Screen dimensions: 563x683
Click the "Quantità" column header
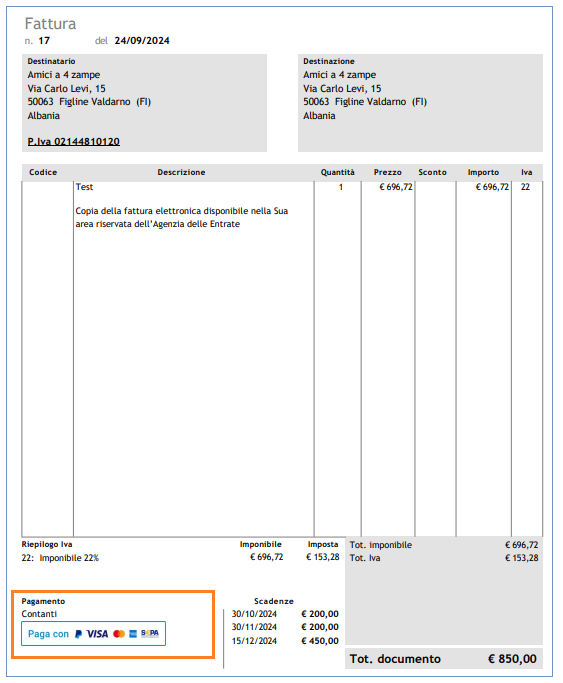click(337, 172)
